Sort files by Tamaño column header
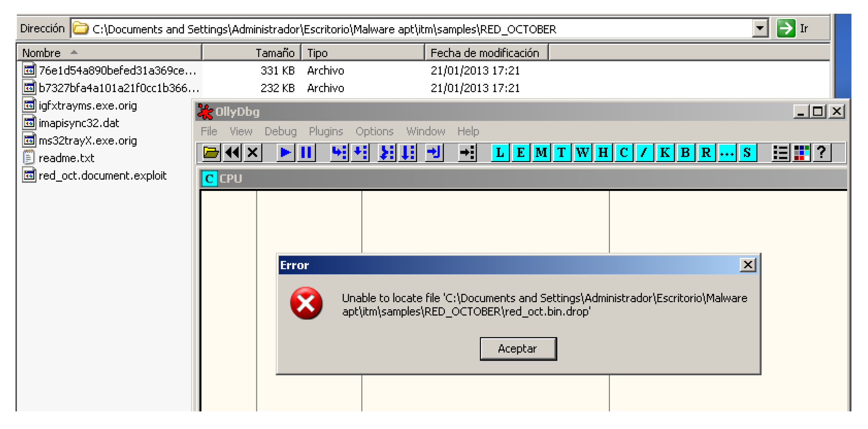 [x=252, y=53]
